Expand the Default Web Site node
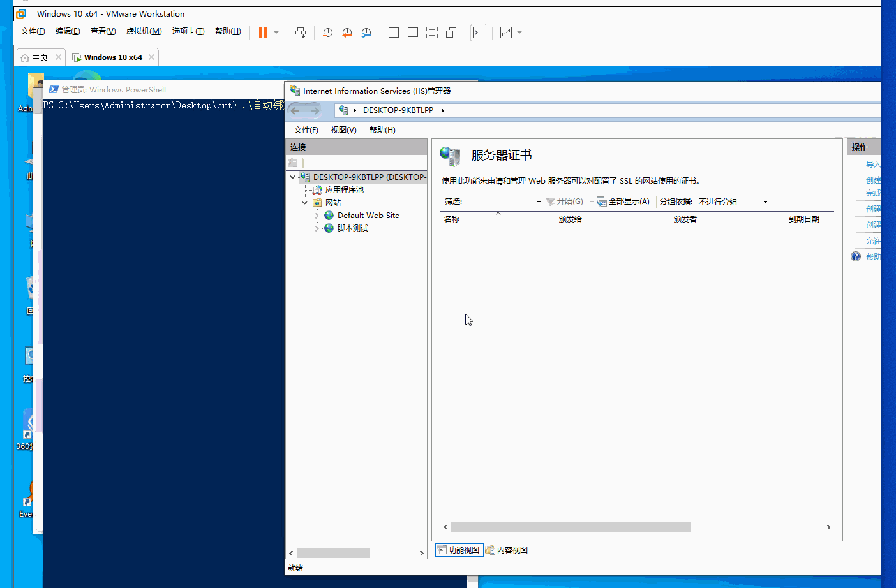 317,216
